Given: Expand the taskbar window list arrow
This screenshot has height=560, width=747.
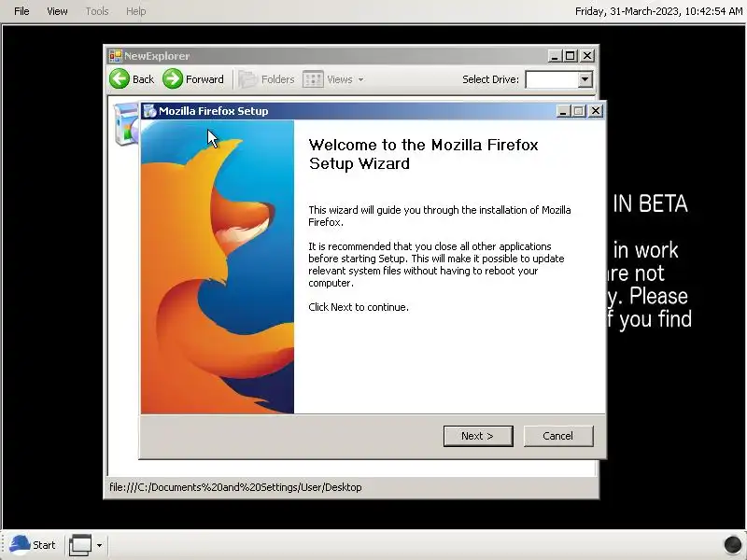Looking at the screenshot, I should 99,545.
